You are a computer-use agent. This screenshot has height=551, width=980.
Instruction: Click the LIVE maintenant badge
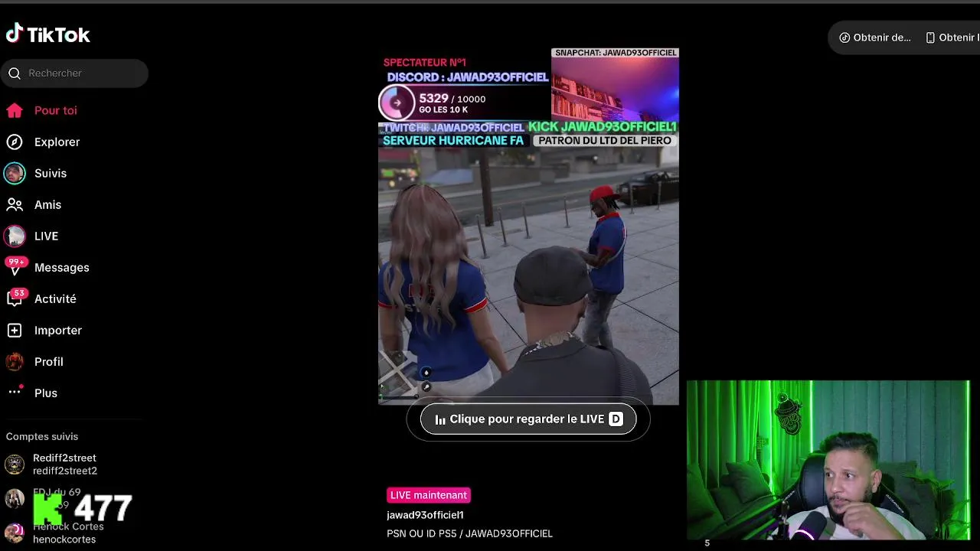pyautogui.click(x=429, y=495)
